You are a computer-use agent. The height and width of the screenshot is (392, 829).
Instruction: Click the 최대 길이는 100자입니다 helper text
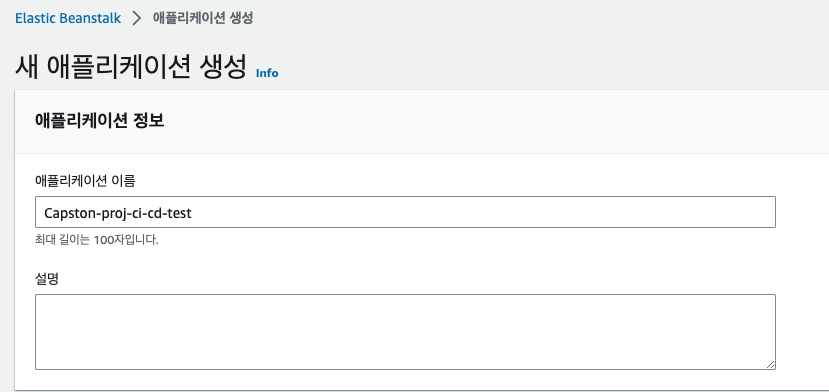tap(97, 240)
